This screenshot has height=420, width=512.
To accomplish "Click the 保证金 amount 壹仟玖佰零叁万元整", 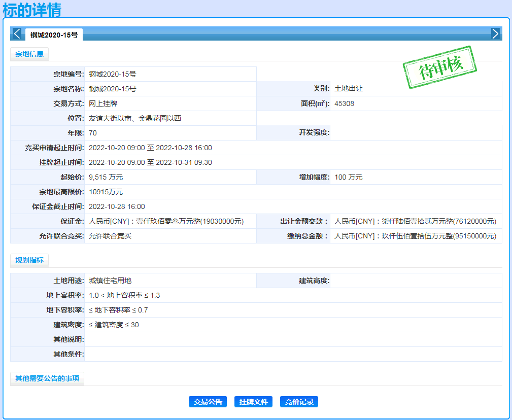I will 166,221.
